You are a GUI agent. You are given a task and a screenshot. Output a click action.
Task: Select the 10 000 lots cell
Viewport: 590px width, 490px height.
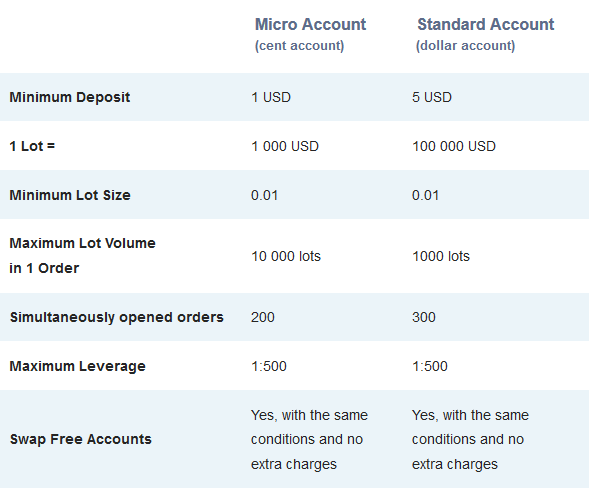286,256
